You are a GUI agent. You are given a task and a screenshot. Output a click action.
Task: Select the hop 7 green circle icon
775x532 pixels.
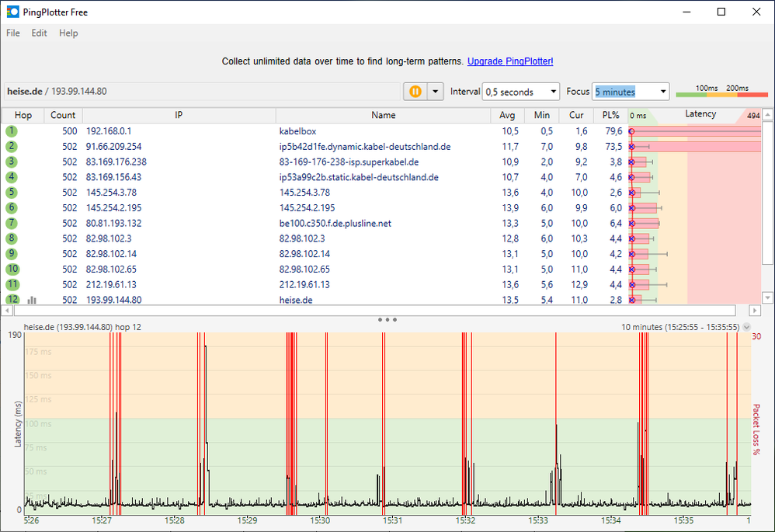click(x=12, y=223)
